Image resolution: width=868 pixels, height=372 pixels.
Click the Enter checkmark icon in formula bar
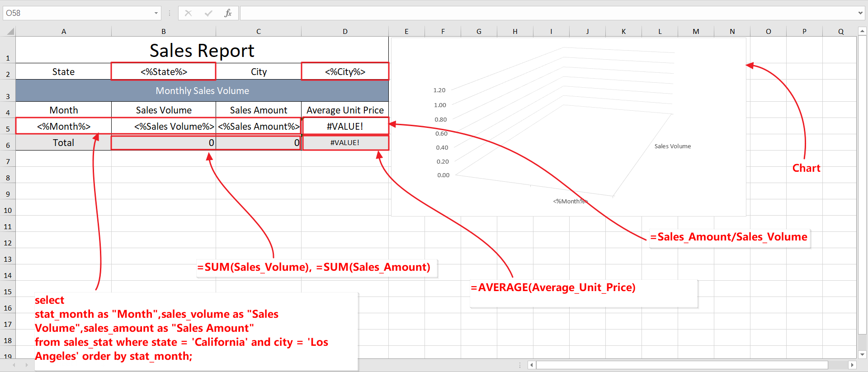pyautogui.click(x=208, y=13)
